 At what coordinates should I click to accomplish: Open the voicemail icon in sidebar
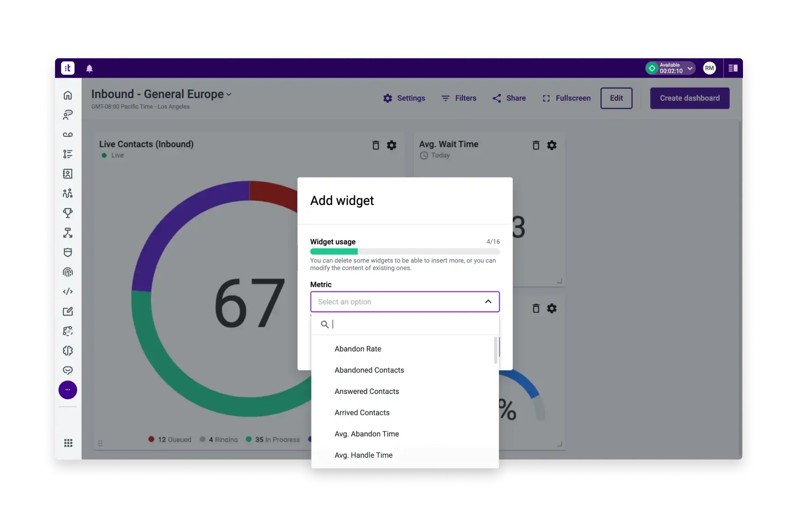[x=68, y=134]
